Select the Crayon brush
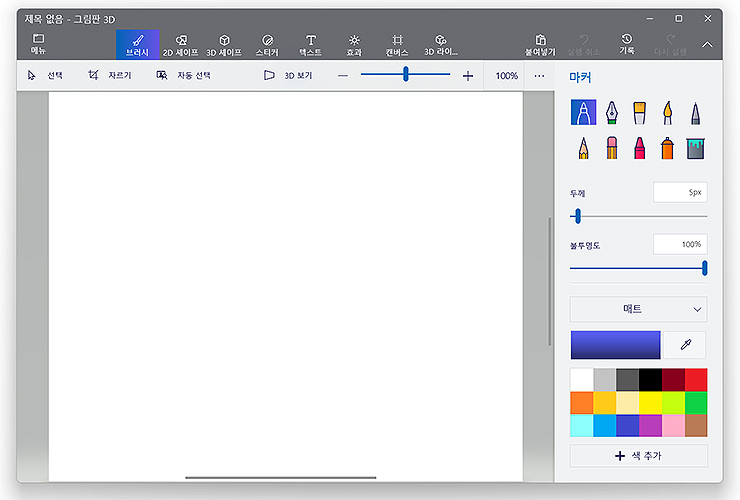 639,148
